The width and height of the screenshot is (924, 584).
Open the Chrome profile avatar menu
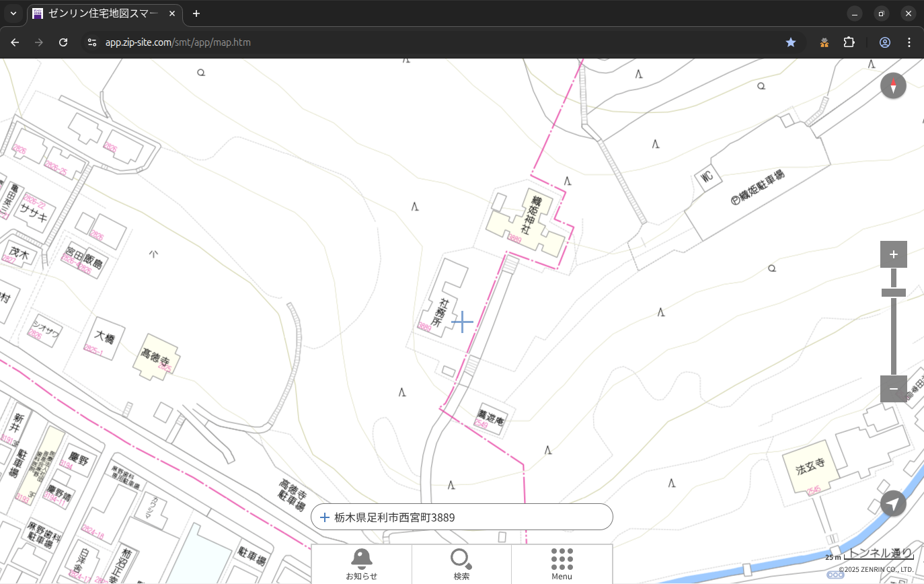coord(885,42)
